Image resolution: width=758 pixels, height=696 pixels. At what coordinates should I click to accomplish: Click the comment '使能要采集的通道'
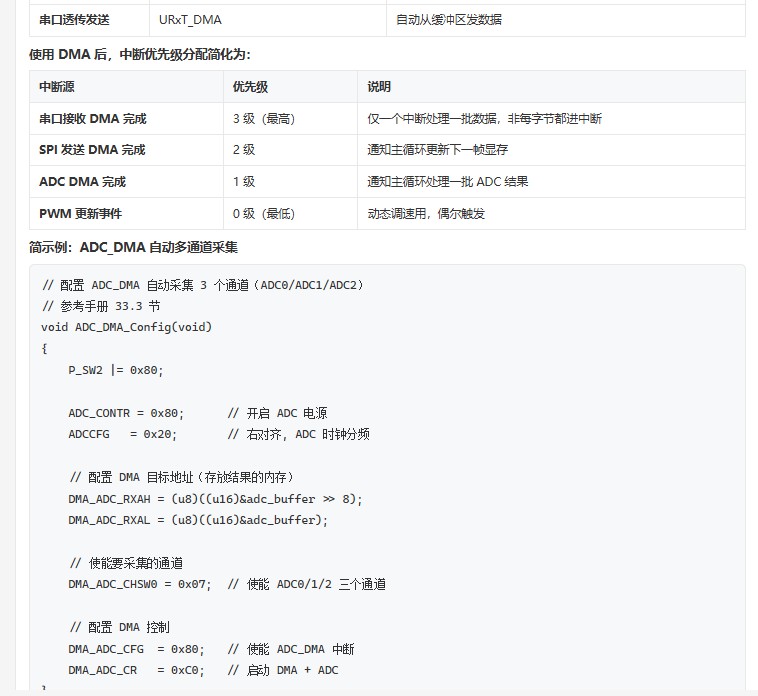pyautogui.click(x=127, y=563)
